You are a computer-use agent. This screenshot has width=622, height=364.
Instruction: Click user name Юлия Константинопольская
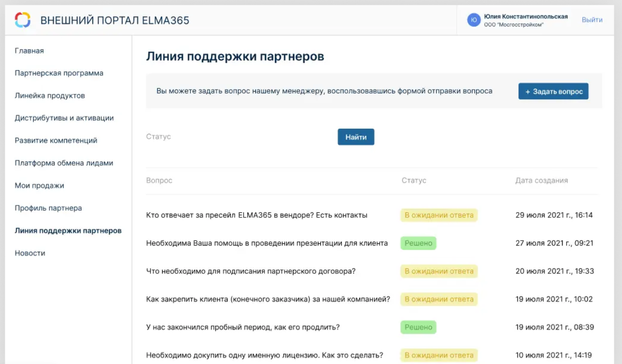[x=526, y=16]
